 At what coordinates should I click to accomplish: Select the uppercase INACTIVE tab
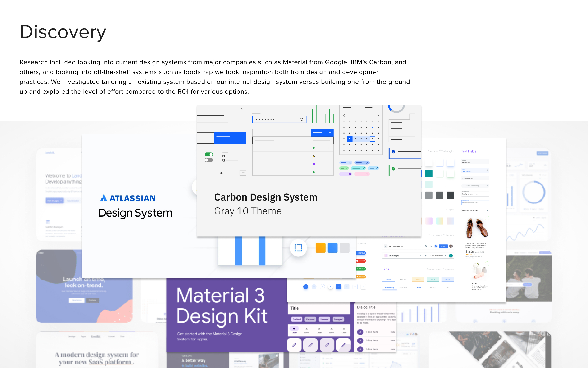[403, 279]
